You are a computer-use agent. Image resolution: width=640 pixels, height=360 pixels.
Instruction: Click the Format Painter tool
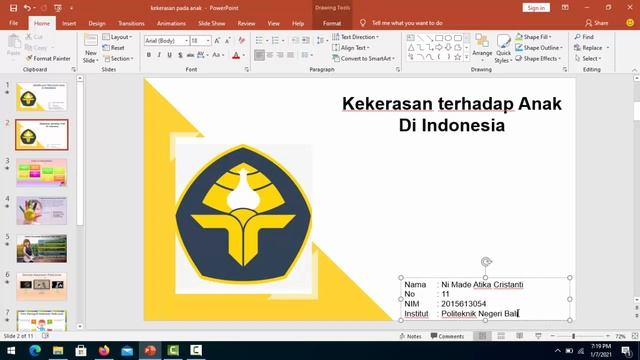coord(48,58)
